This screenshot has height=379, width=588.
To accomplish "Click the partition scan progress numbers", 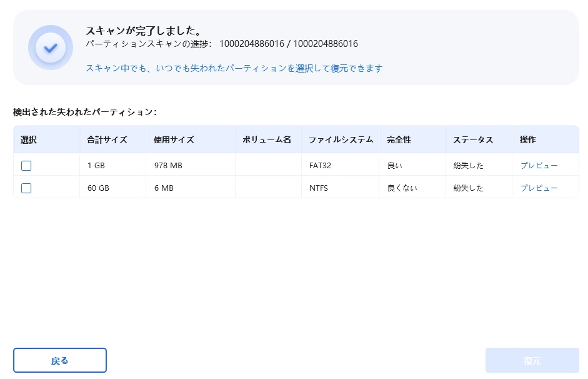I will click(289, 44).
